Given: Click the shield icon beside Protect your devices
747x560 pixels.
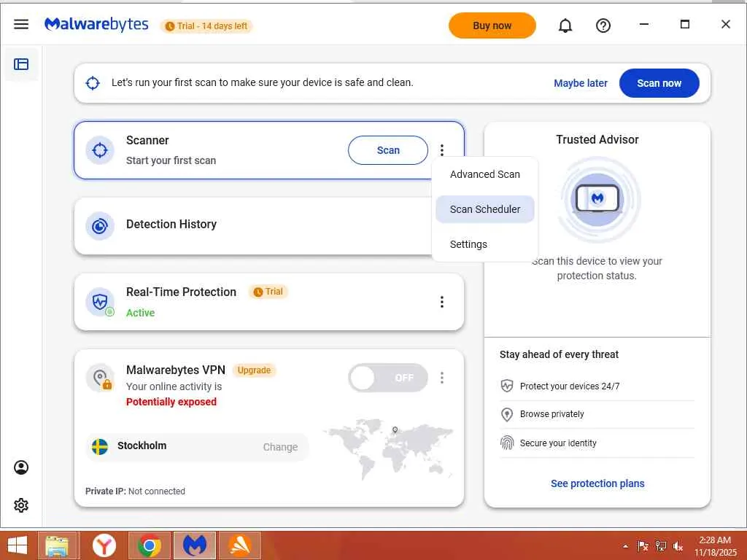Looking at the screenshot, I should pos(507,386).
